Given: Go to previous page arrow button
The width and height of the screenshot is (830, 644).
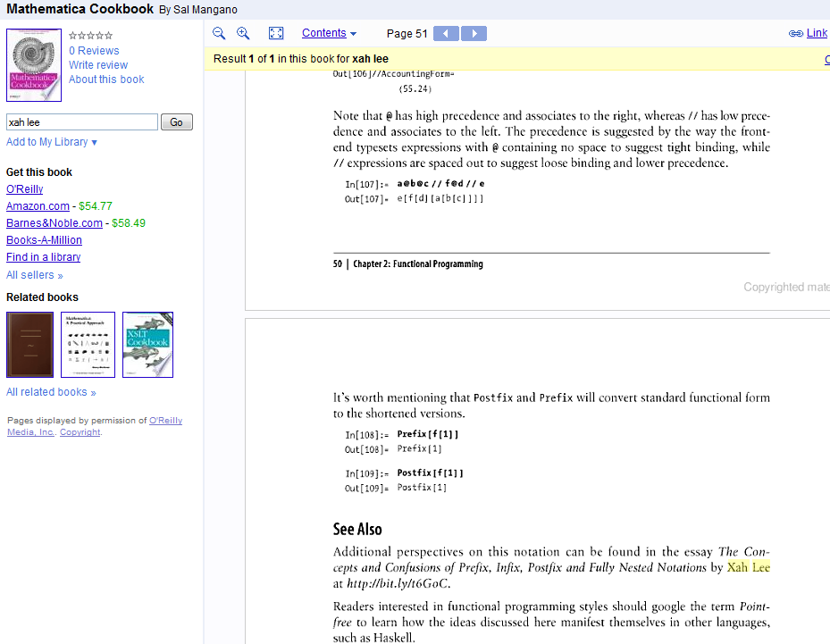Looking at the screenshot, I should pyautogui.click(x=446, y=34).
